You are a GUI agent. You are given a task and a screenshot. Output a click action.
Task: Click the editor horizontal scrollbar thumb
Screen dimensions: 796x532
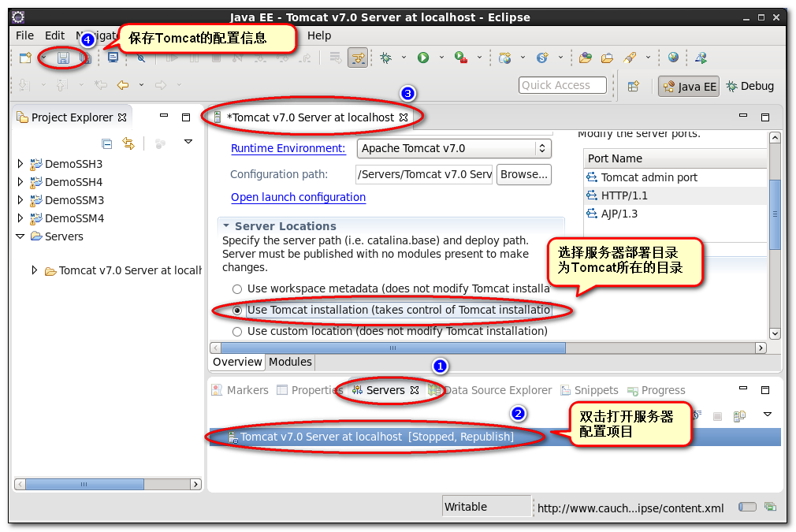[393, 348]
